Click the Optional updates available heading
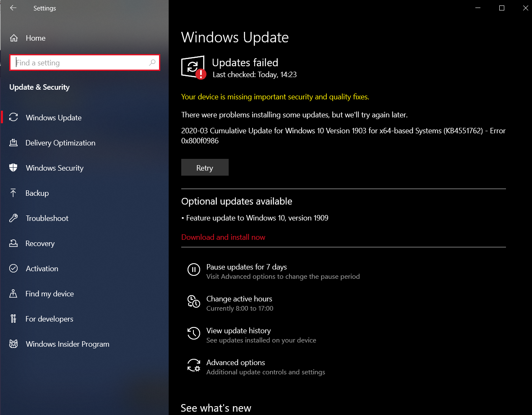The width and height of the screenshot is (532, 415). coord(237,201)
